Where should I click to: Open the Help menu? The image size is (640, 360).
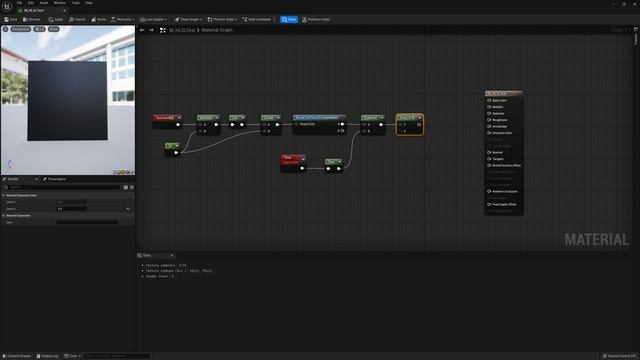pos(89,3)
